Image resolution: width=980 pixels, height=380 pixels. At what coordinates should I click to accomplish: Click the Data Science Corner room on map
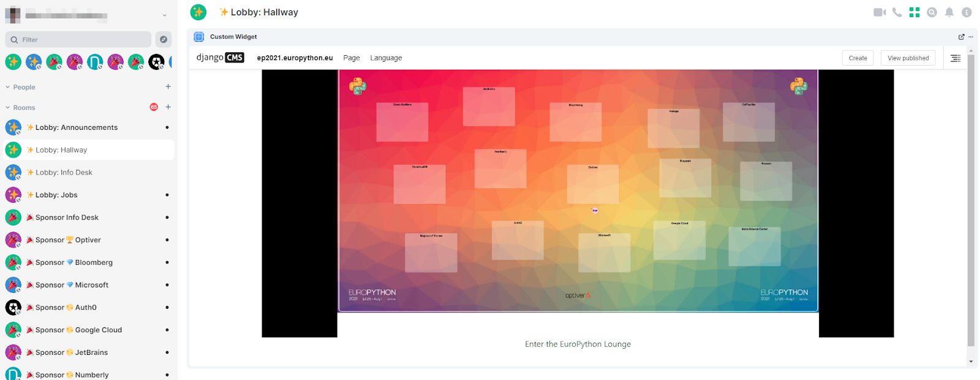755,246
